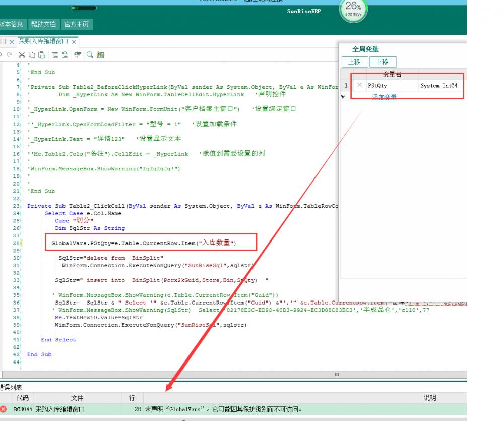
Task: Click the End Sub line 43
Action: [x=39, y=354]
